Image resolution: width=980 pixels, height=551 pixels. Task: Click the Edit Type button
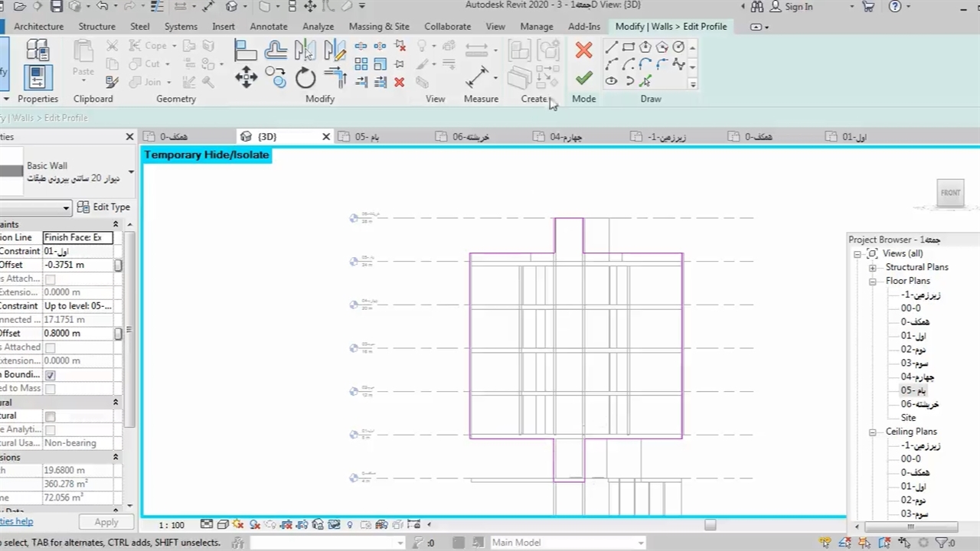(104, 207)
